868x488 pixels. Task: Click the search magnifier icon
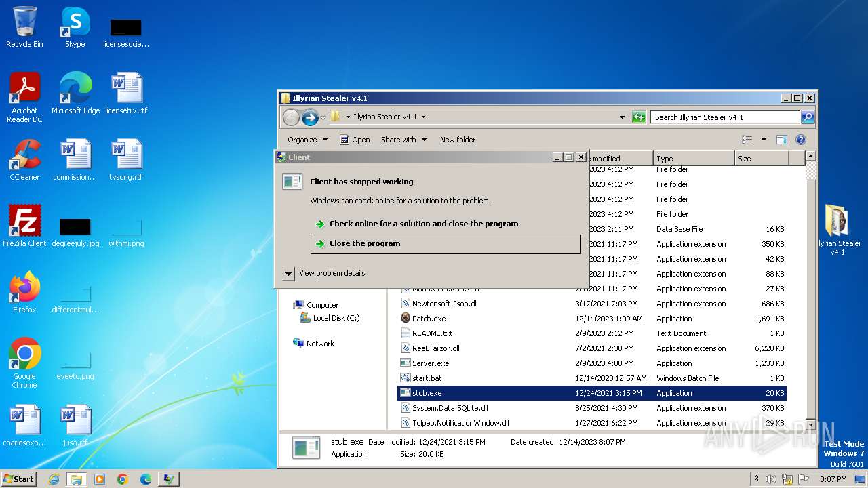tap(807, 117)
